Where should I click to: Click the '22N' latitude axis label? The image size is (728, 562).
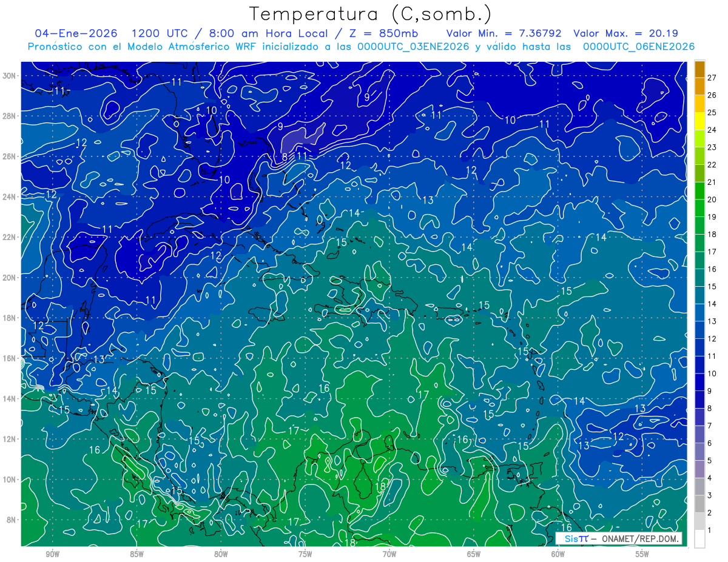click(x=10, y=237)
